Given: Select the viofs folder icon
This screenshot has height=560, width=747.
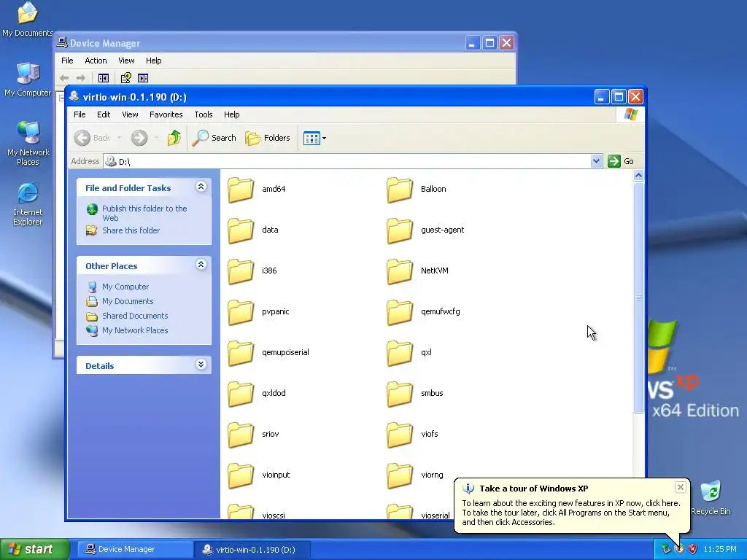Looking at the screenshot, I should [x=399, y=435].
